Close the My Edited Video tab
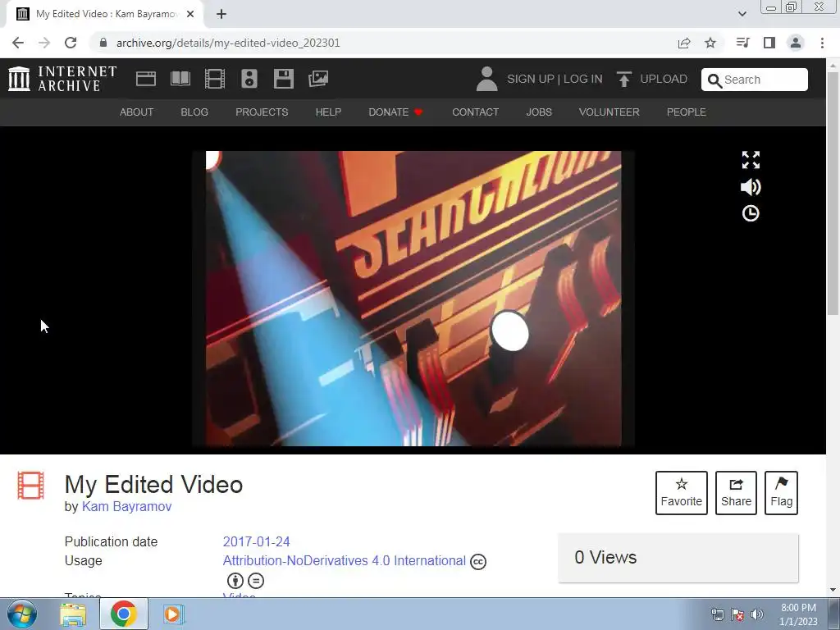 190,14
